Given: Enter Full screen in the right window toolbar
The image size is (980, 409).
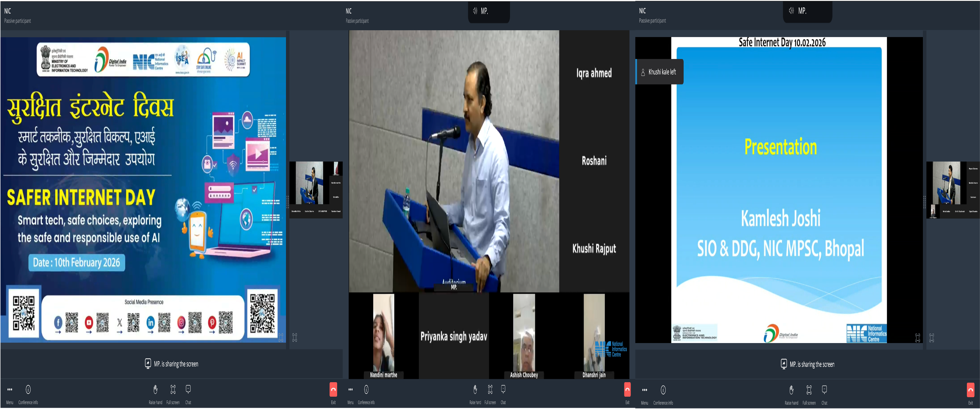Looking at the screenshot, I should [x=809, y=390].
